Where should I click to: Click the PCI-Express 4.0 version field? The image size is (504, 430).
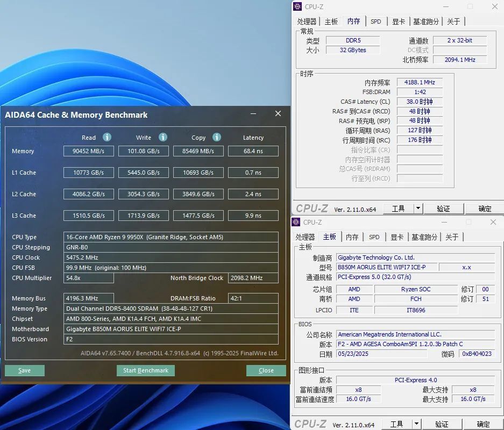coord(416,380)
